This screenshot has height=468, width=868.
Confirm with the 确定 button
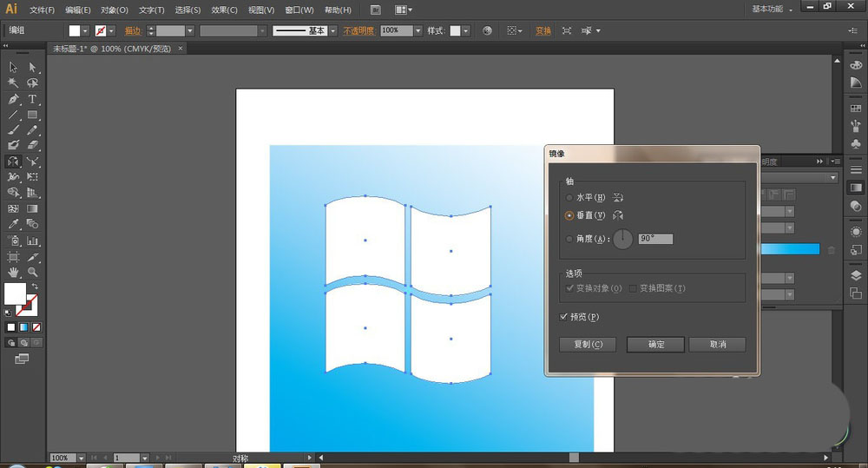655,345
